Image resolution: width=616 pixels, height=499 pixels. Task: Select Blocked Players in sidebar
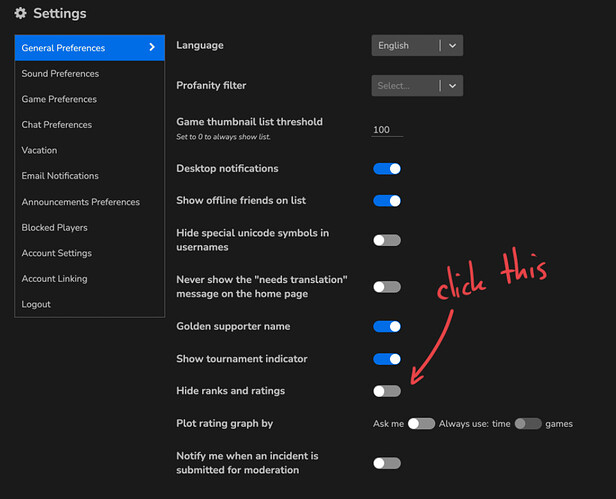pos(54,227)
